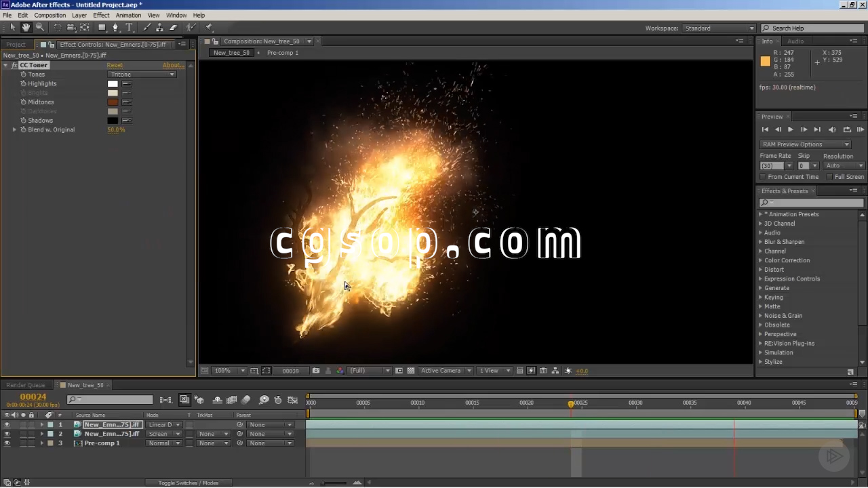Screen dimensions: 868x488
Task: Select the Pan Behind tool
Action: point(85,28)
